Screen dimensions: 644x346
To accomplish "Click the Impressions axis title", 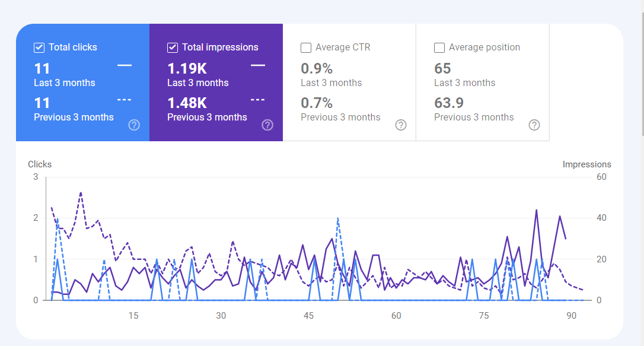I will coord(586,164).
